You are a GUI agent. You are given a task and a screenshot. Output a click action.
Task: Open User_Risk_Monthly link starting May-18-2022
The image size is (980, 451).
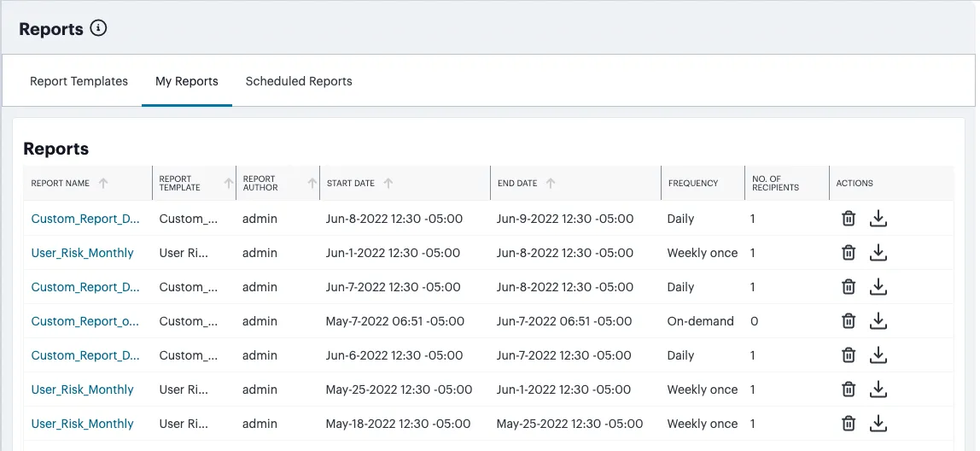pyautogui.click(x=83, y=424)
